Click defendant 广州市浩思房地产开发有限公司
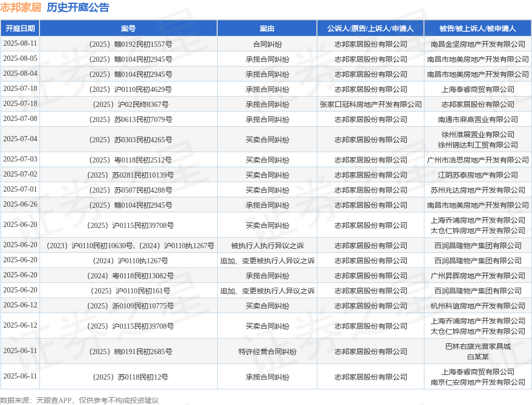Viewport: 532px width, 405px height. (478, 160)
